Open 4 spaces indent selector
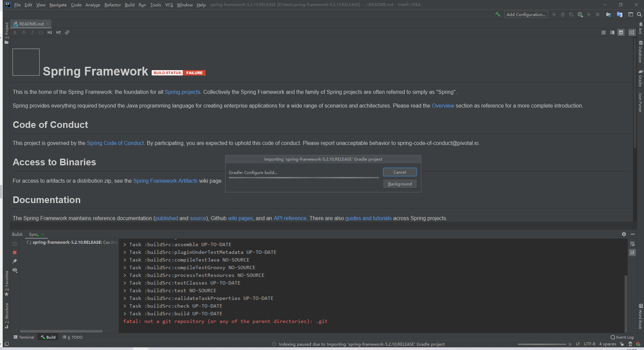 coord(608,344)
